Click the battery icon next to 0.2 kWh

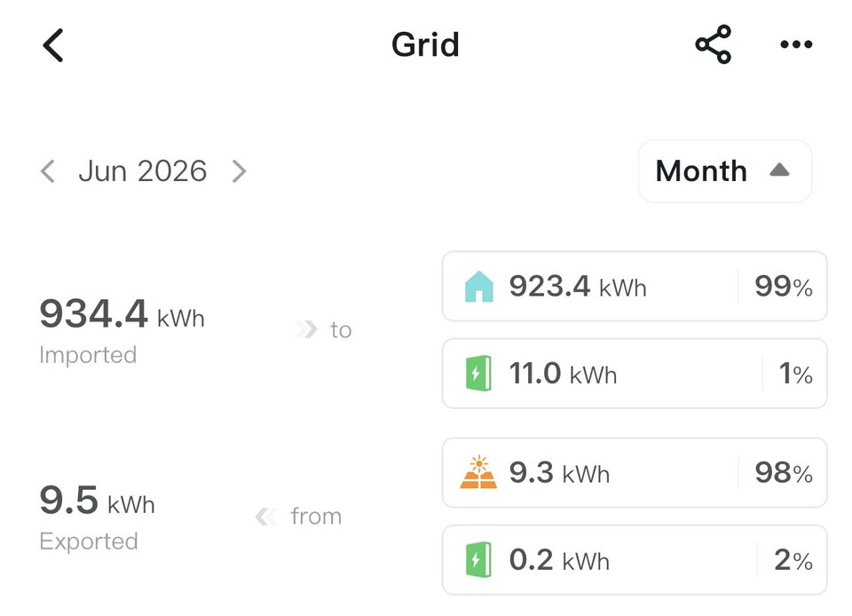[x=478, y=559]
